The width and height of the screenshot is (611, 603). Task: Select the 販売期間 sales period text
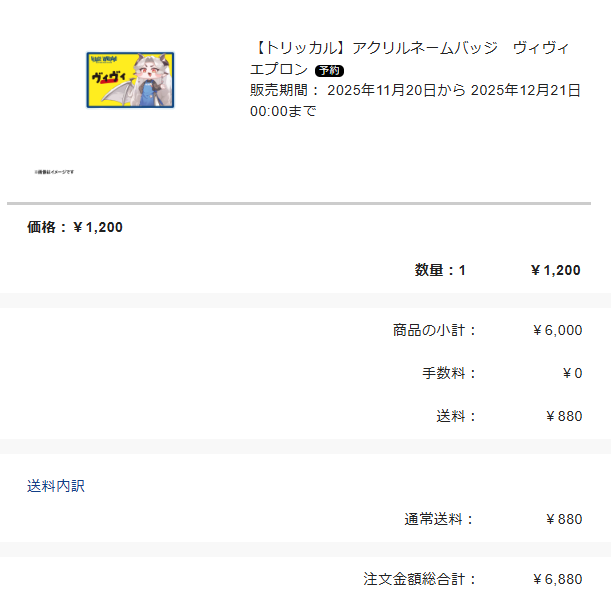pos(284,90)
